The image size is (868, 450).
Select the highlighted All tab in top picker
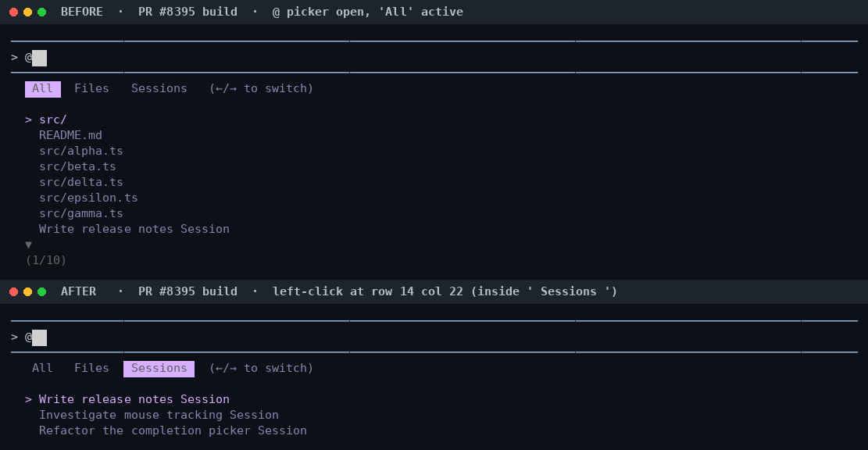pos(43,88)
